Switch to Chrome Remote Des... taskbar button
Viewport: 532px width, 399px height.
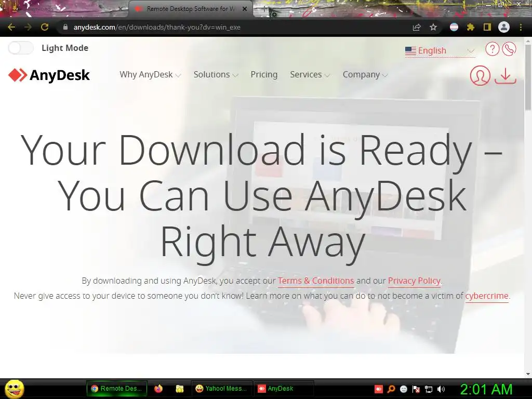117,389
